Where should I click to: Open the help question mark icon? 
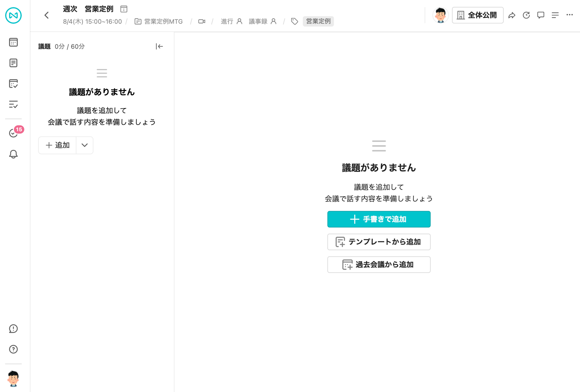coord(13,349)
